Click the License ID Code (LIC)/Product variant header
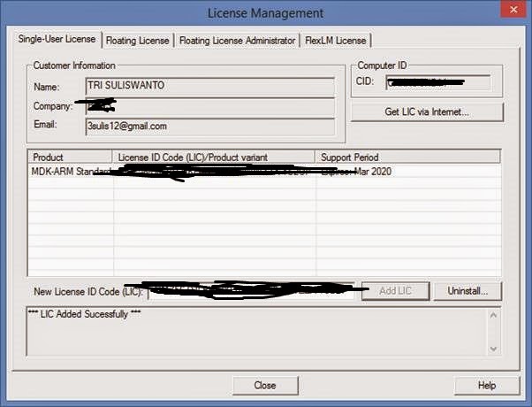 click(x=213, y=157)
